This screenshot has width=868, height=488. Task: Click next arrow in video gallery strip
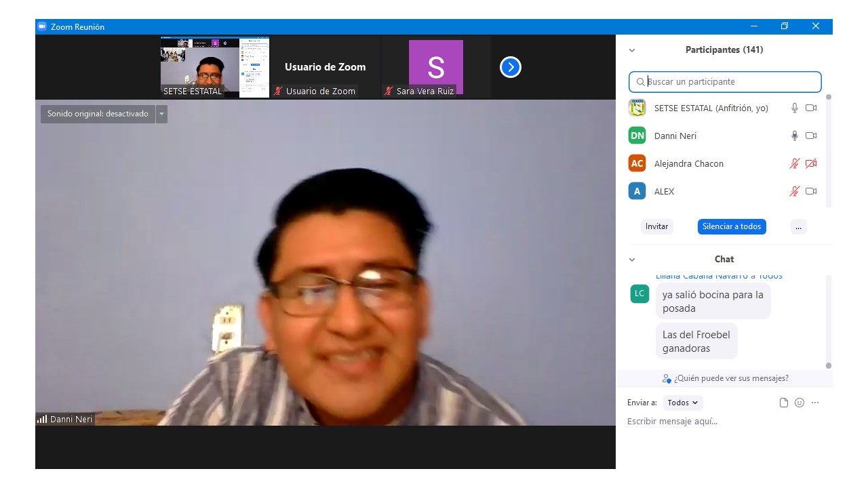510,67
